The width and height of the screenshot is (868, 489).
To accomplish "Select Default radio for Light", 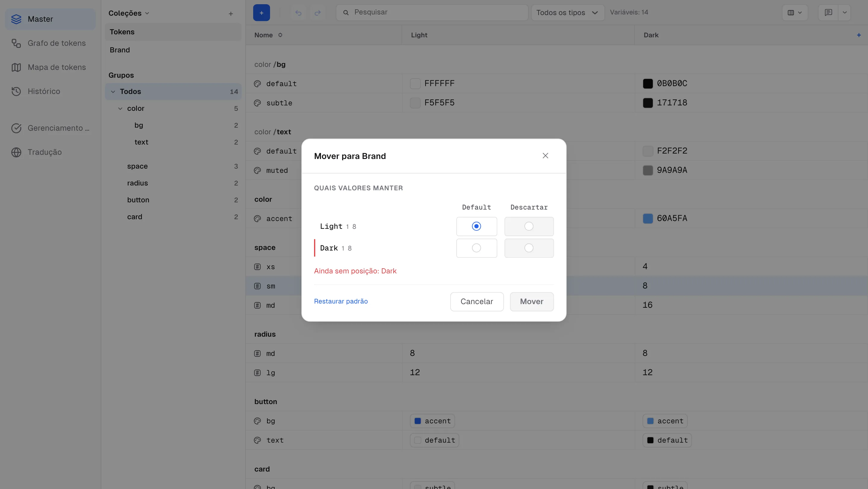I will [x=476, y=226].
